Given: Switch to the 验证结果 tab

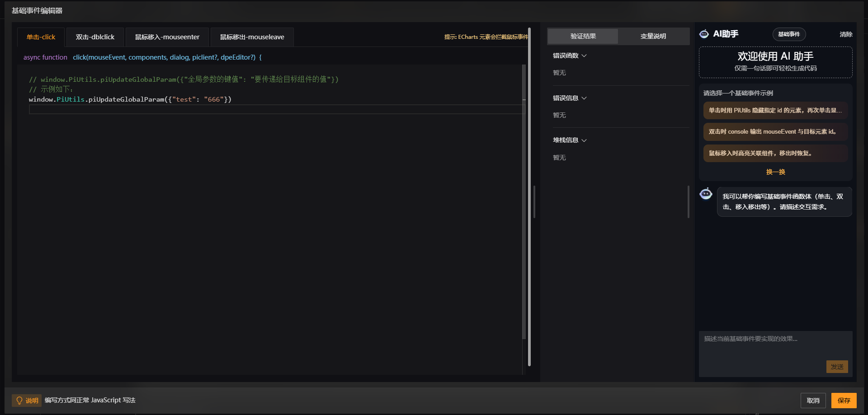Looking at the screenshot, I should point(583,36).
